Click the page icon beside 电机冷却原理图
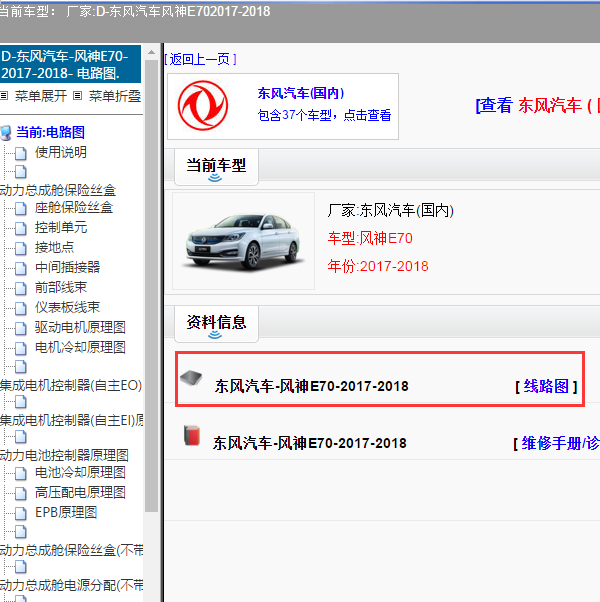Viewport: 600px width, 602px height. tap(21, 348)
